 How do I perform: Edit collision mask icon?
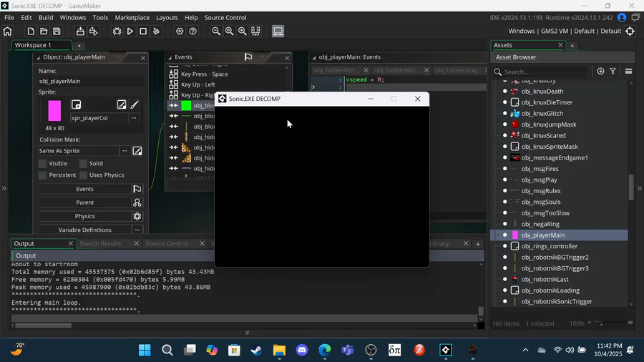137,151
